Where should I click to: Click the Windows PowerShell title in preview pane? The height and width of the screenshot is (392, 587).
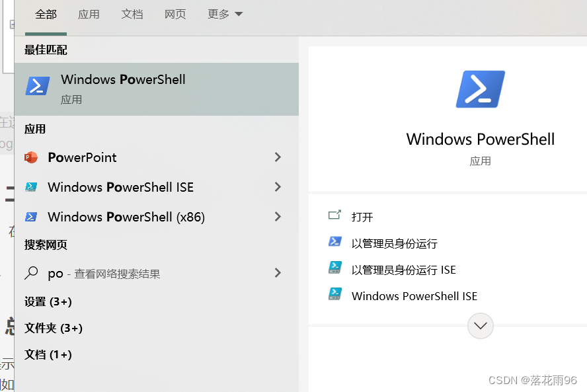[x=481, y=139]
